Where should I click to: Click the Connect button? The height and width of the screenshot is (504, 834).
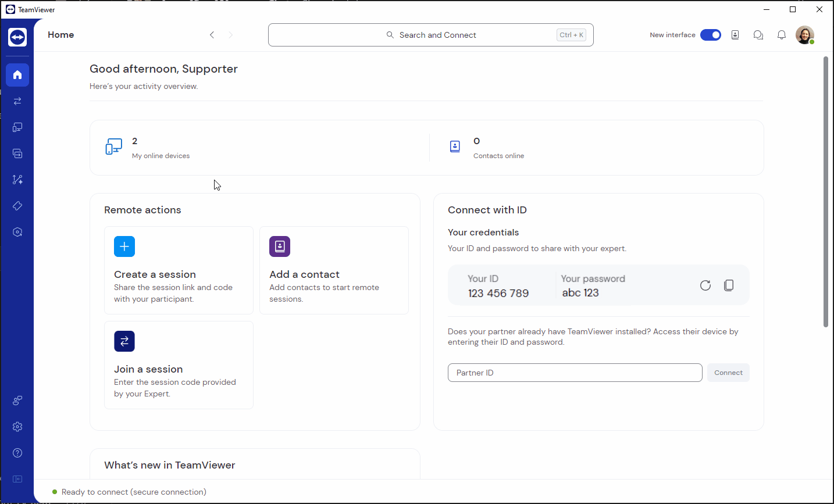click(x=728, y=373)
